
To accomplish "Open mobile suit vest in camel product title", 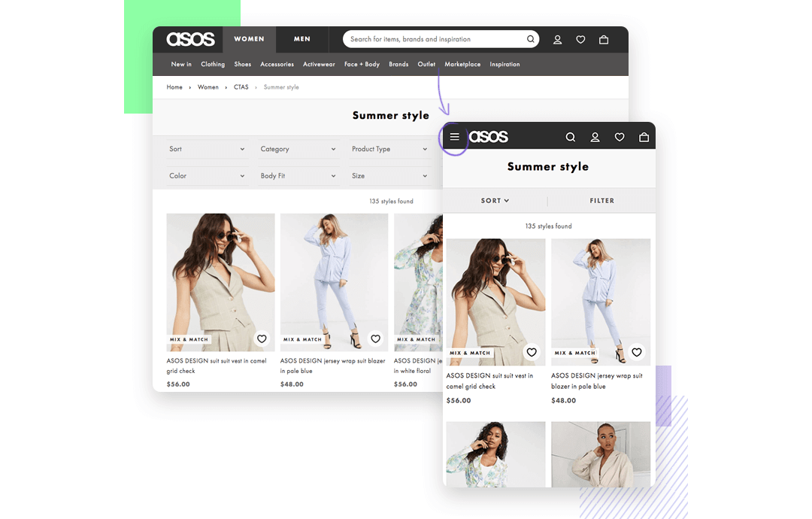I will [489, 381].
